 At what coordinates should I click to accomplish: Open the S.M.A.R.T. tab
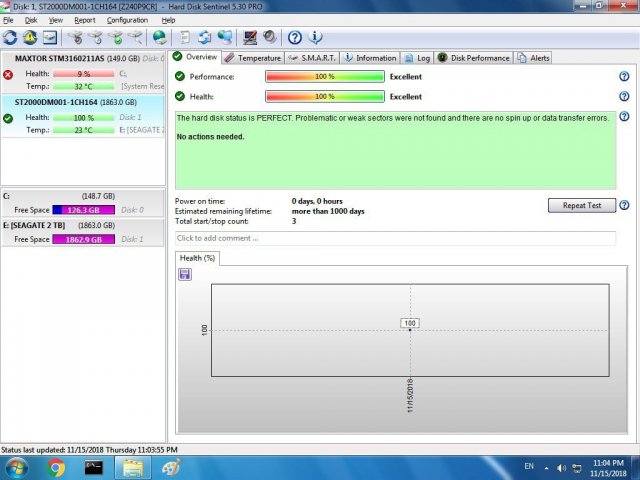point(313,58)
